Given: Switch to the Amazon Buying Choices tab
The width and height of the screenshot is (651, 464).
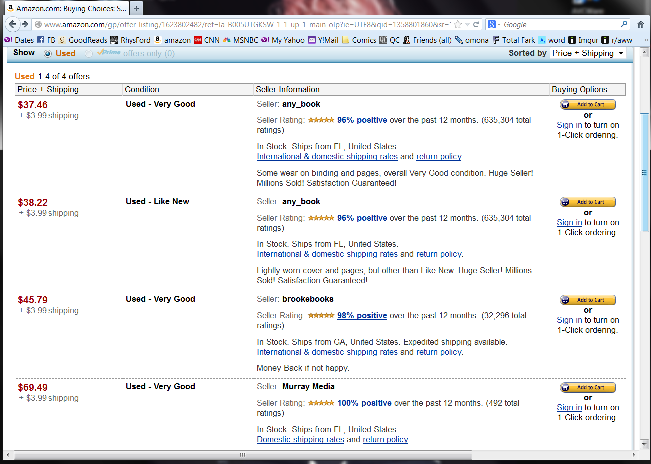Looking at the screenshot, I should tap(50, 7).
